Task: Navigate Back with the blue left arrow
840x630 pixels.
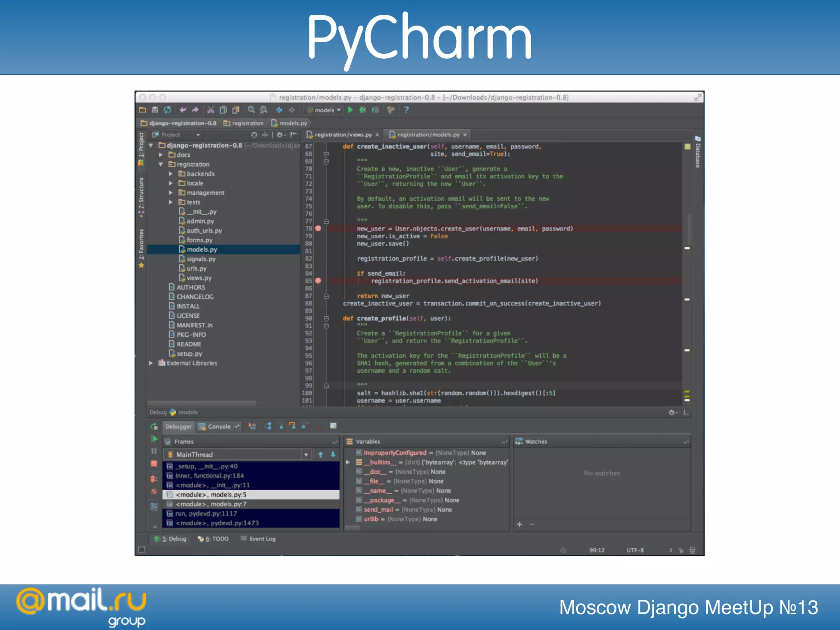Action: click(279, 110)
